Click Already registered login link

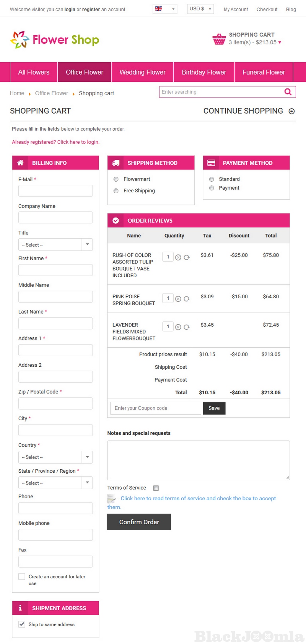coord(55,142)
